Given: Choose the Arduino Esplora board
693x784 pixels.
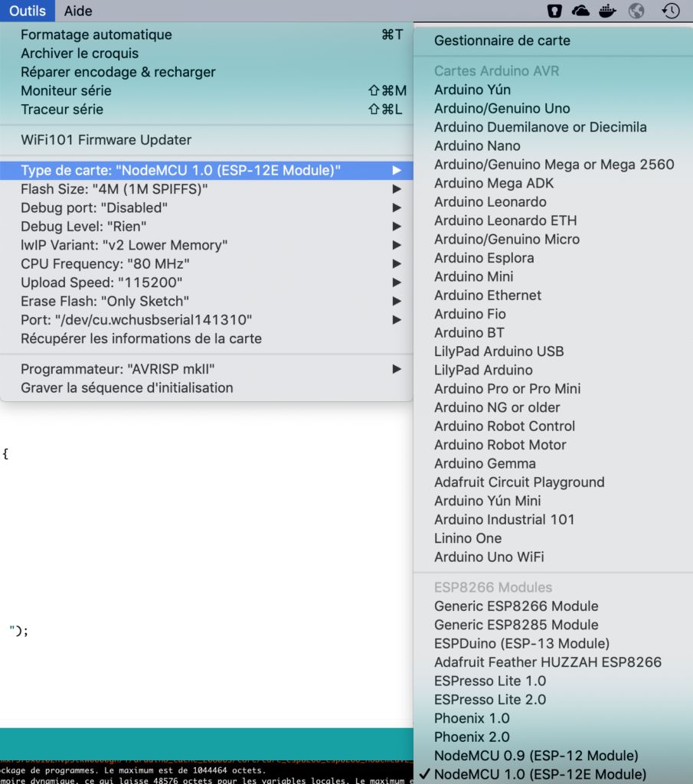Looking at the screenshot, I should tap(553, 258).
